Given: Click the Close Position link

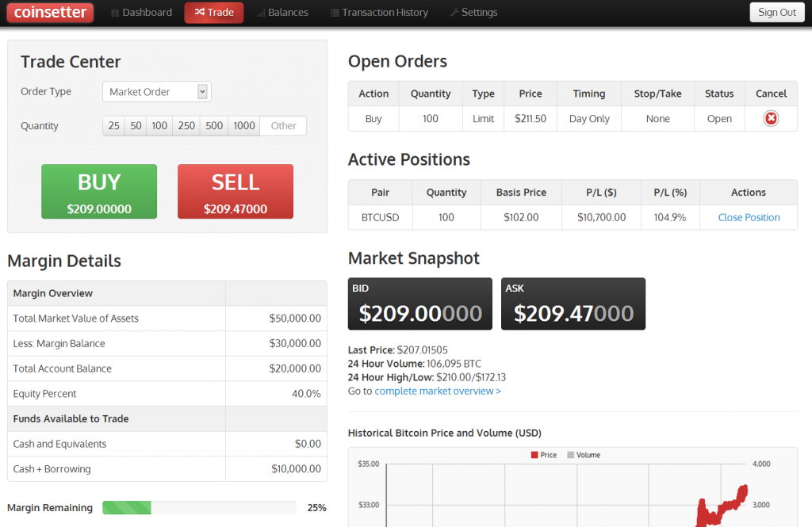Looking at the screenshot, I should point(749,217).
